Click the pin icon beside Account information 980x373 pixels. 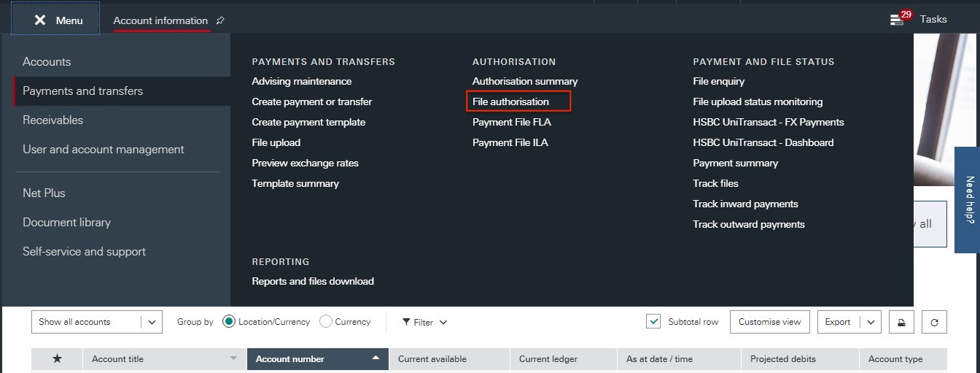(x=220, y=20)
